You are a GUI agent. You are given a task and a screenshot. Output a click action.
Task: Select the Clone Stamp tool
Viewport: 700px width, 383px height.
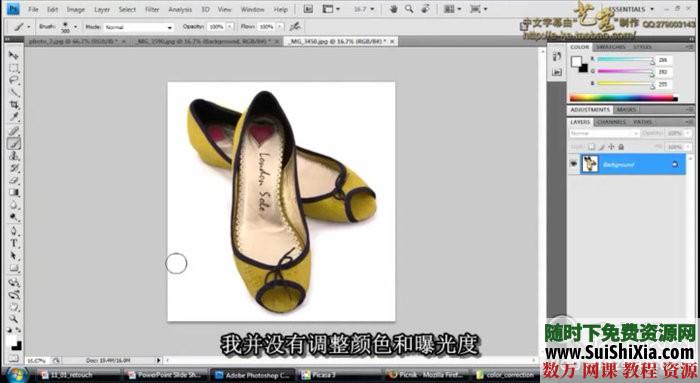click(14, 156)
